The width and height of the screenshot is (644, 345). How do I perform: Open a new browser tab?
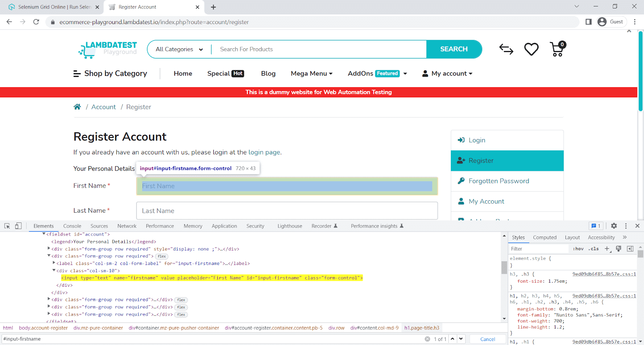point(213,7)
